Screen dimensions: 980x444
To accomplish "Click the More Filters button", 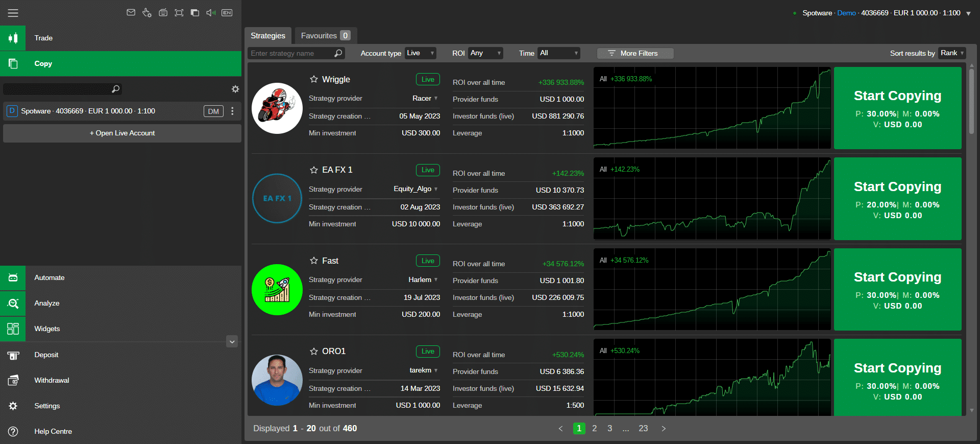I will click(x=635, y=53).
